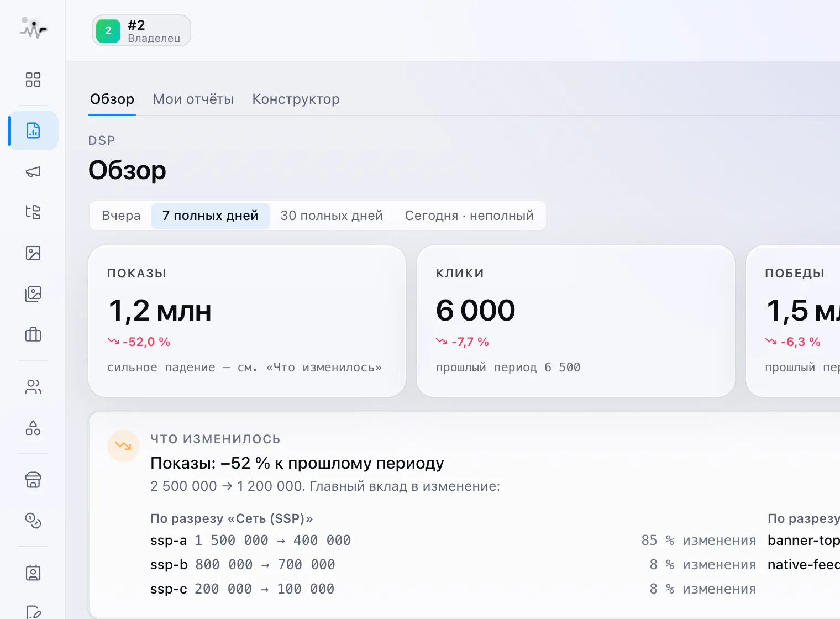Open the folder tree icon in sidebar
840x619 pixels.
click(33, 212)
